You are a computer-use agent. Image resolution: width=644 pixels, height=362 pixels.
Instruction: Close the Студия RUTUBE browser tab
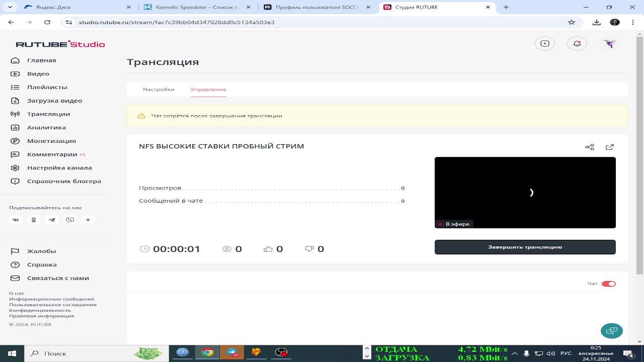click(x=488, y=7)
